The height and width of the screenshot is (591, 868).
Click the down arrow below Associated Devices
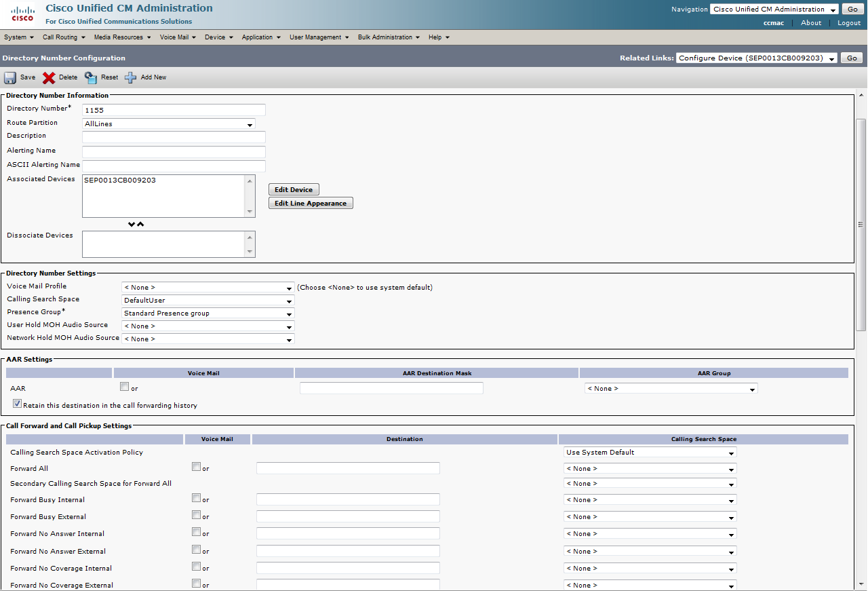pyautogui.click(x=132, y=225)
